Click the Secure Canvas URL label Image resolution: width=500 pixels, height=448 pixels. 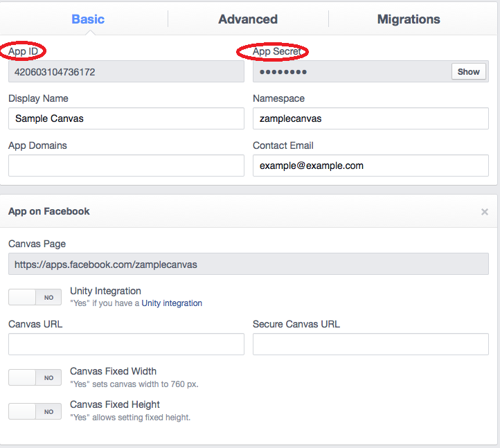tap(296, 324)
